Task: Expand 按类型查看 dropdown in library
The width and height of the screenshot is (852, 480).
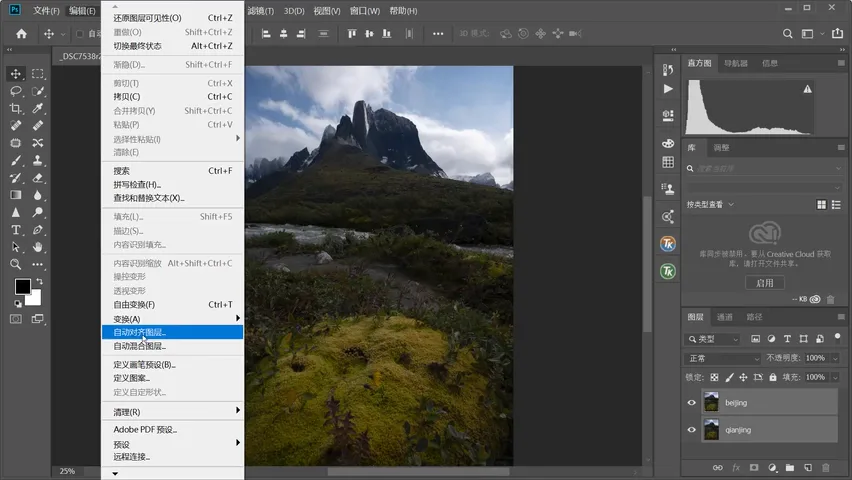Action: pyautogui.click(x=710, y=204)
